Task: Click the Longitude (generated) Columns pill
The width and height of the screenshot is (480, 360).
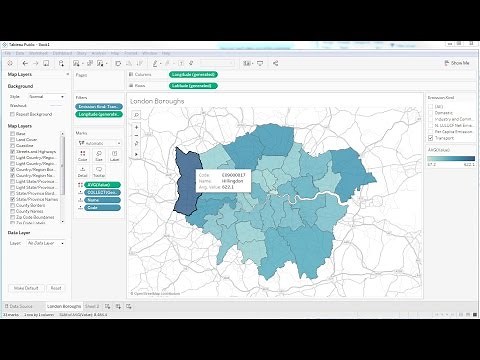Action: [193, 75]
